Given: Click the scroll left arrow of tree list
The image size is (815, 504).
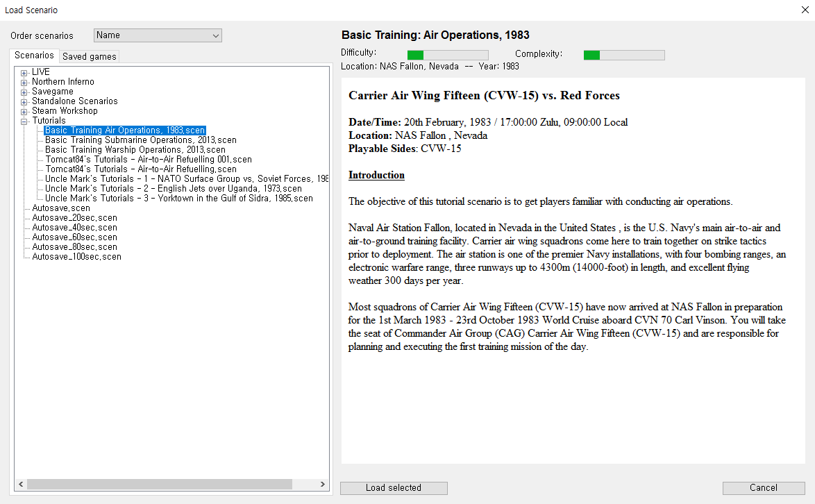Looking at the screenshot, I should coord(21,485).
